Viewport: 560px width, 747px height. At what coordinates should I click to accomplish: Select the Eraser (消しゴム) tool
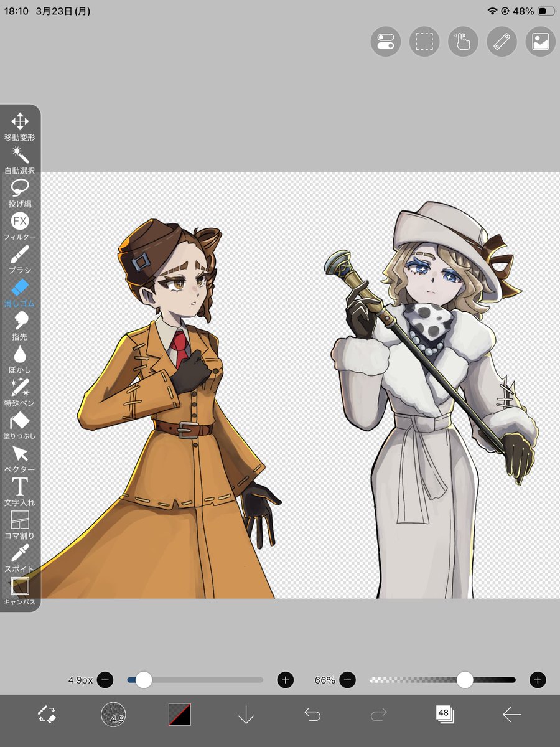click(20, 293)
